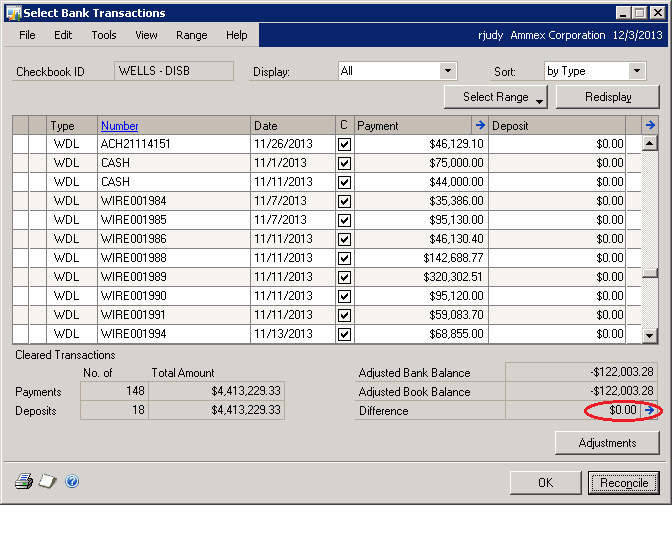The width and height of the screenshot is (672, 535).
Task: Toggle cleared checkbox for CASH 11/11/2013
Action: tap(345, 182)
